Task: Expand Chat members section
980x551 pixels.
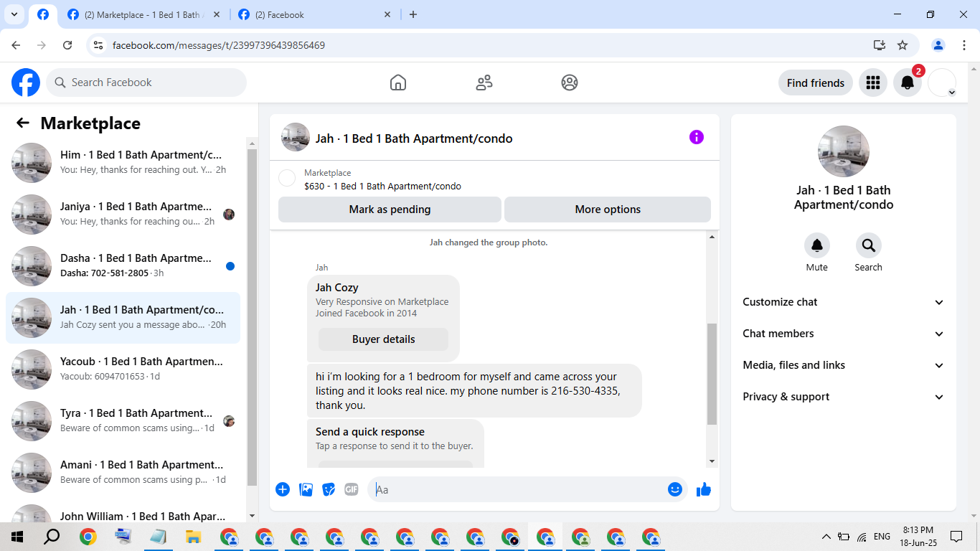Action: click(x=844, y=334)
